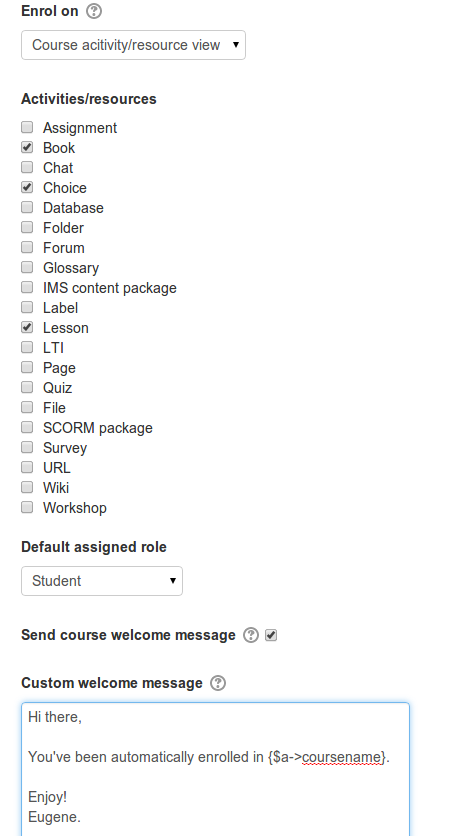Tick the Workshop checkbox
This screenshot has width=449, height=836.
pos(27,507)
